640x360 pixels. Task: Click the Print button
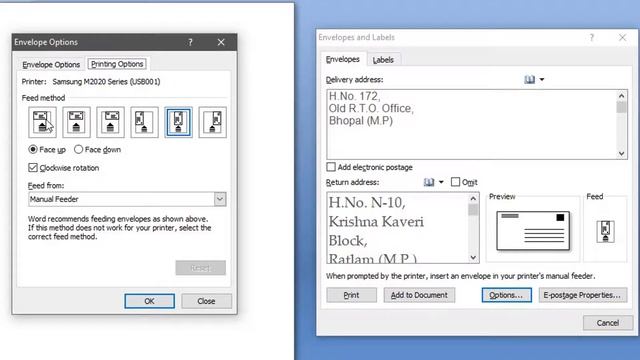[x=351, y=295]
